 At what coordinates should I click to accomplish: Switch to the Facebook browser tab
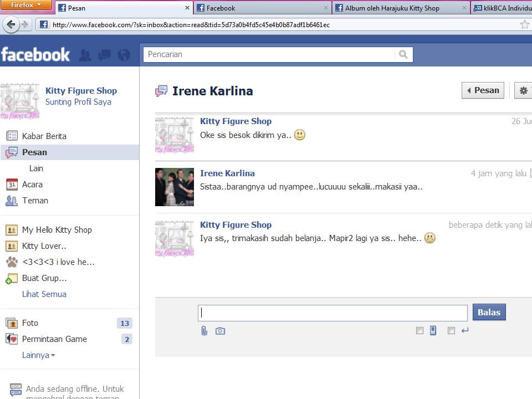(x=262, y=8)
